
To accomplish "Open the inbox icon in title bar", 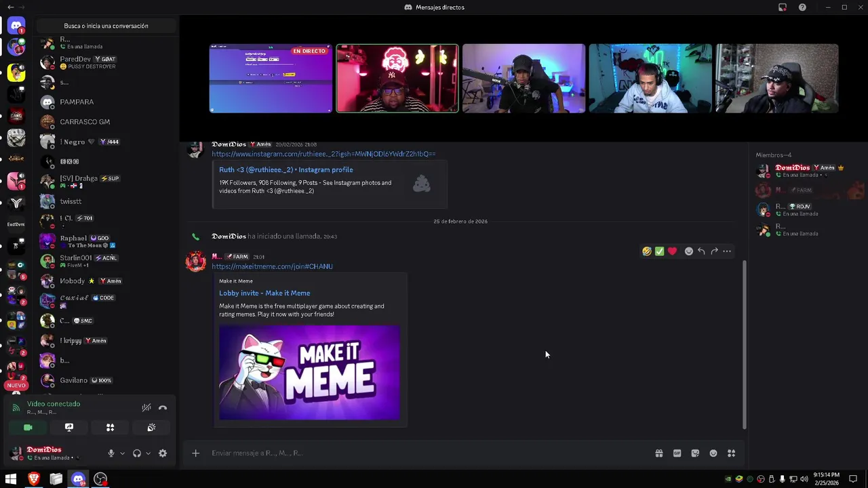I will (x=783, y=7).
